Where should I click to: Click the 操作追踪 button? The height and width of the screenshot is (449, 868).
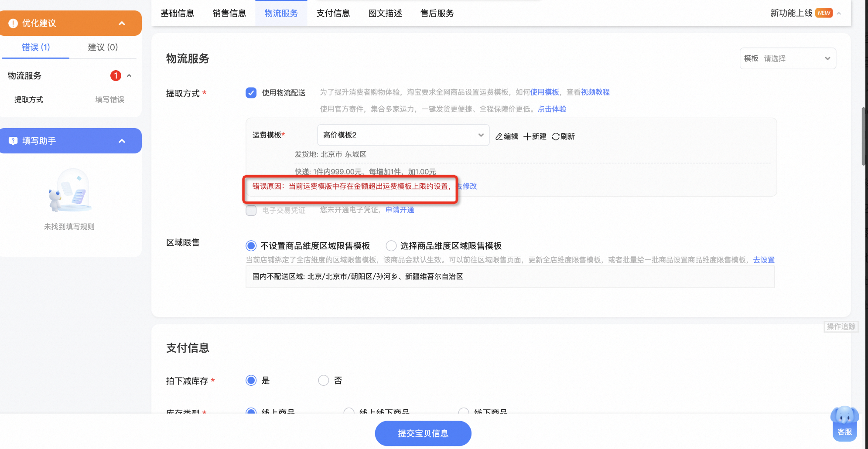click(x=841, y=327)
